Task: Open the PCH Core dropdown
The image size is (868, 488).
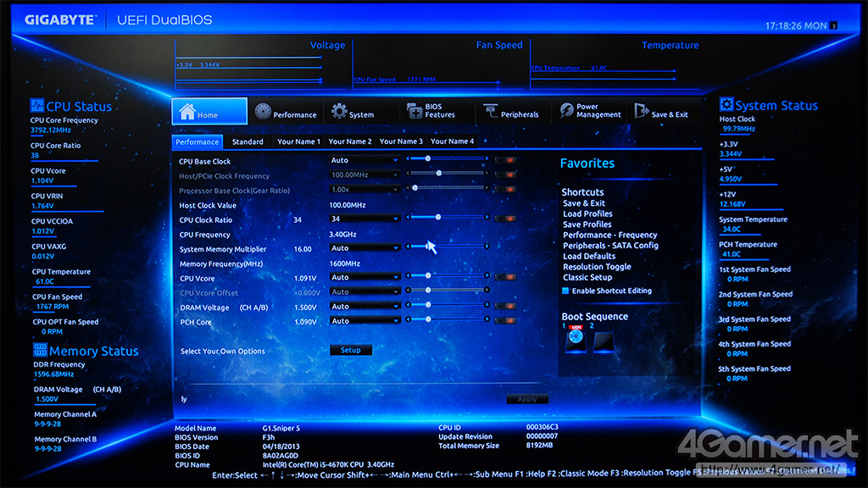Action: click(364, 321)
